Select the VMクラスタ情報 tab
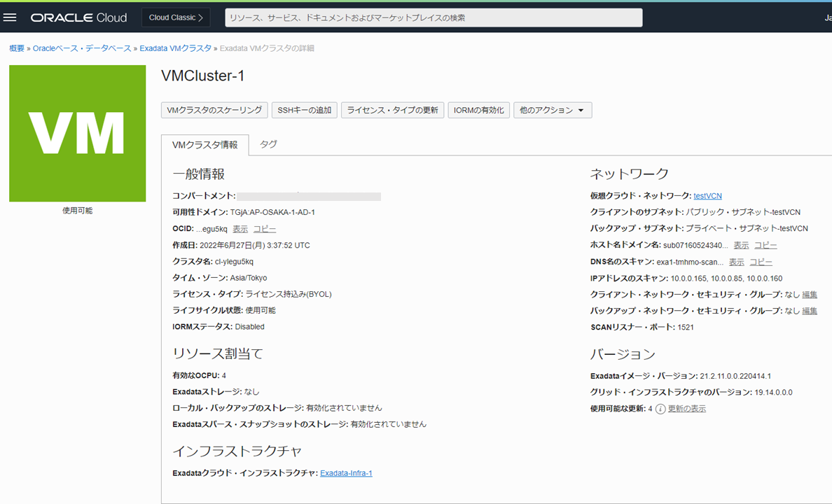 [204, 145]
